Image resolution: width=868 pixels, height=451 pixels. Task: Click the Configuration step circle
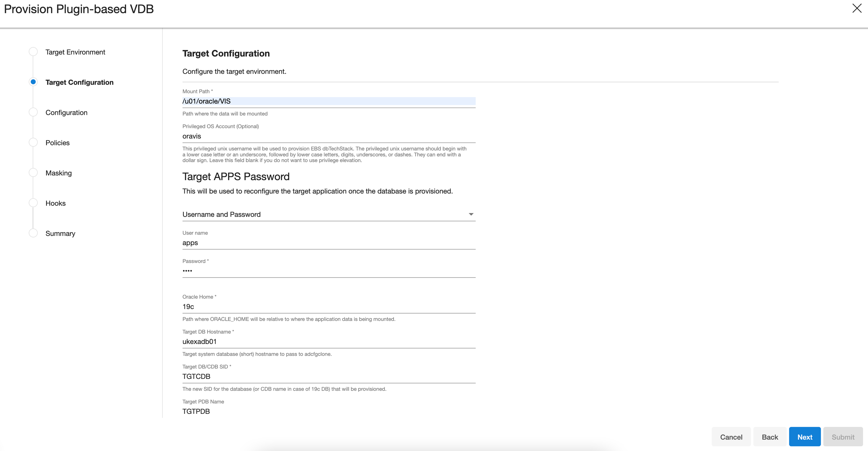click(33, 112)
